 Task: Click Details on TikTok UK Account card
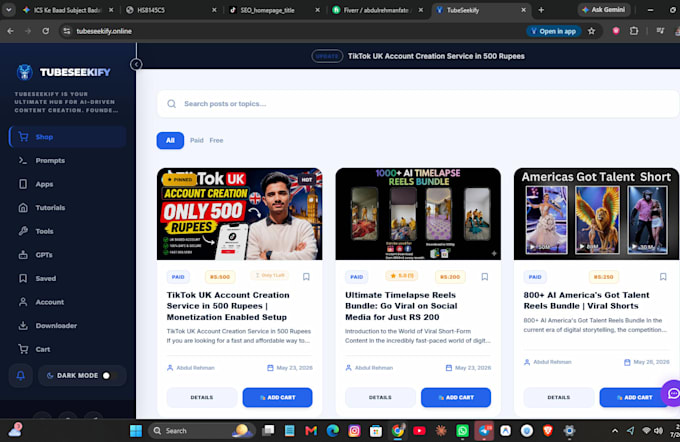[x=202, y=397]
